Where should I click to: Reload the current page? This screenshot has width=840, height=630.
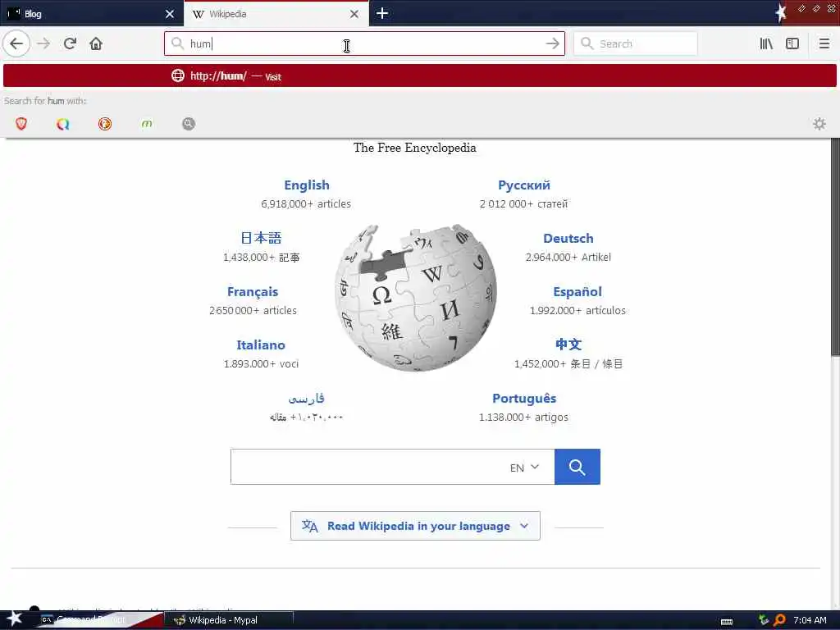(70, 43)
